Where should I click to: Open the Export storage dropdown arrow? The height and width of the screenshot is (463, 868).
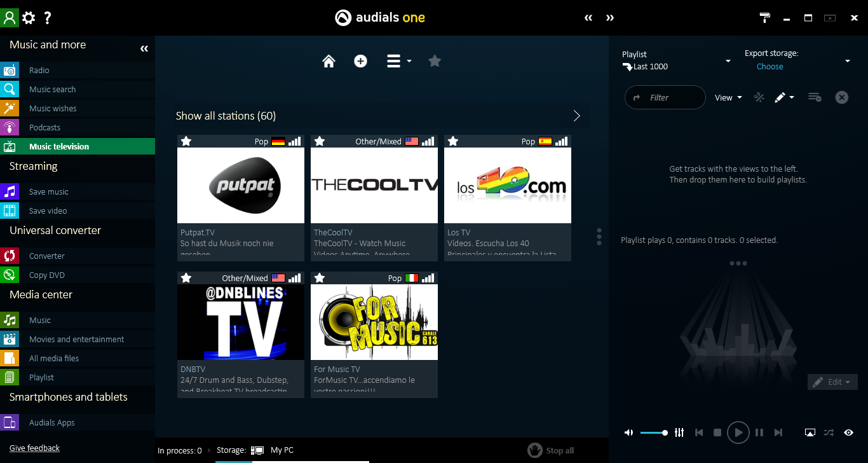pos(847,61)
